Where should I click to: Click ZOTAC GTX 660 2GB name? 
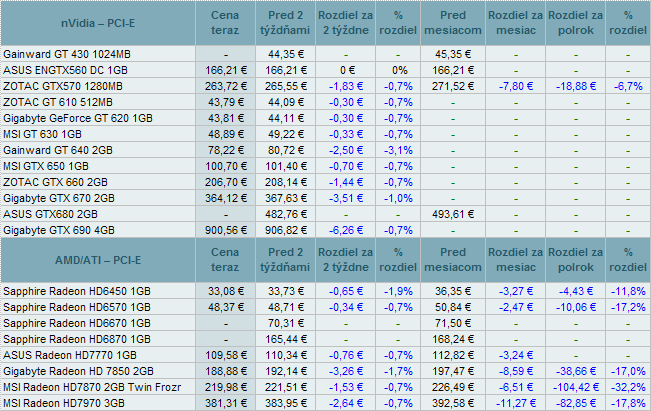pos(55,182)
